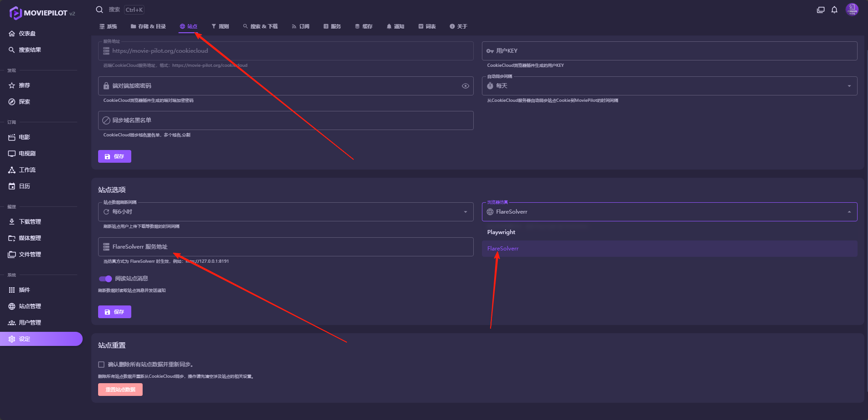868x420 pixels.
Task: Toggle the 阅读站点消息 switch
Action: coord(105,279)
